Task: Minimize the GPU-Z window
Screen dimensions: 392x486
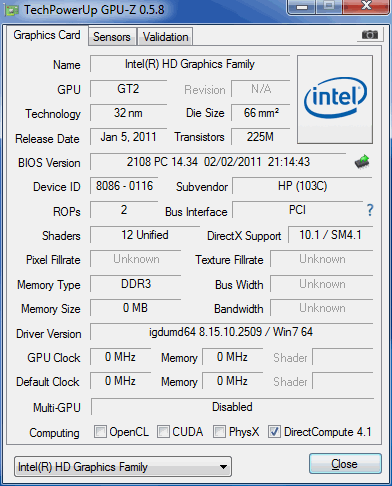Action: coord(302,7)
